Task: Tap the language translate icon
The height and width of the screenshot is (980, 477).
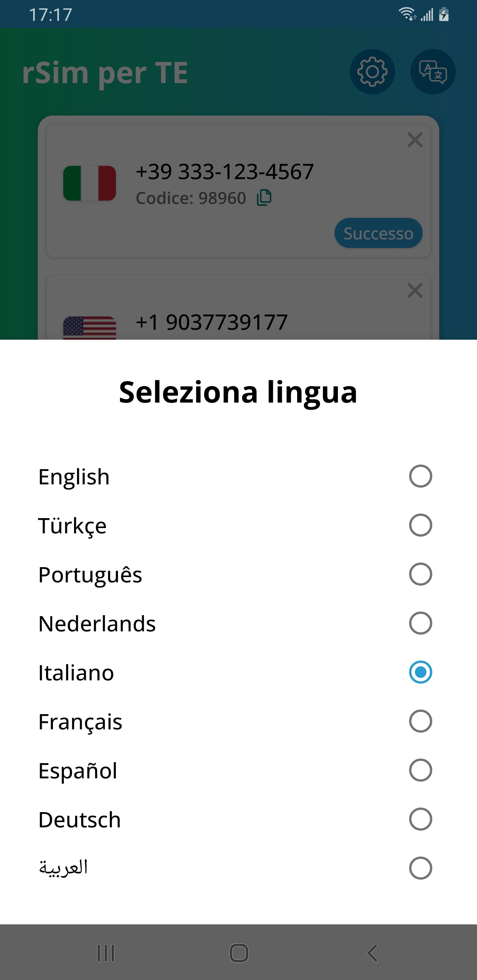Action: point(433,72)
